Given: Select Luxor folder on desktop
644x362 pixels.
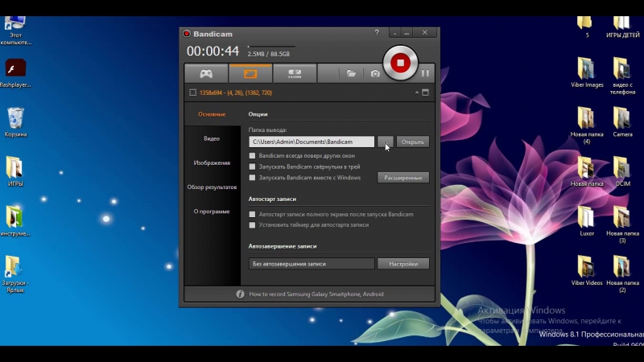Looking at the screenshot, I should [x=587, y=221].
